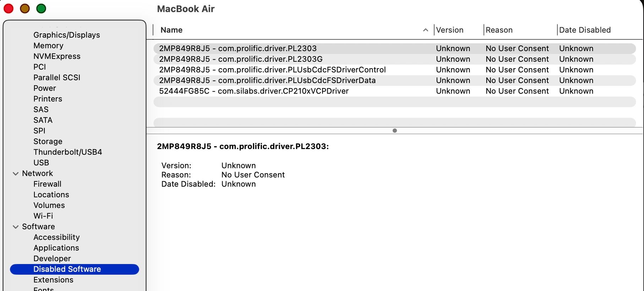Image resolution: width=644 pixels, height=291 pixels.
Task: Toggle the Name column sort arrow
Action: (425, 30)
